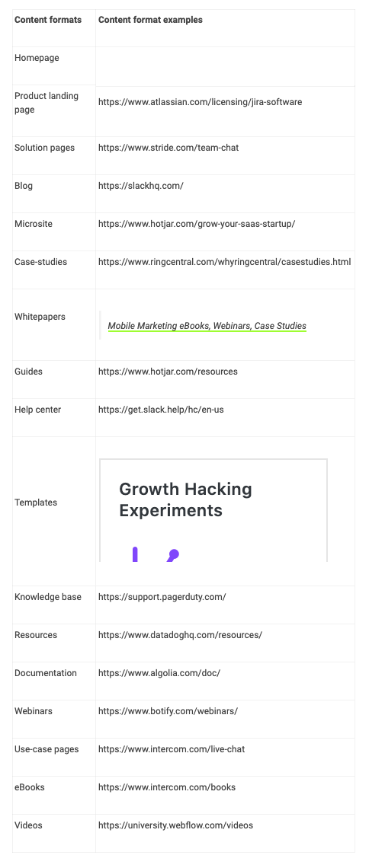This screenshot has height=868, width=369.
Task: Open the slackhq.com blog link
Action: click(x=141, y=186)
